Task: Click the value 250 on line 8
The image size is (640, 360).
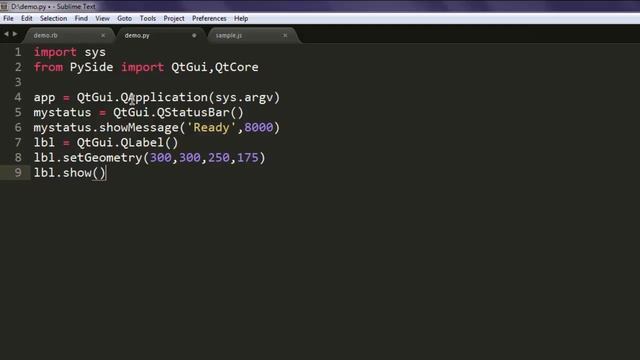Action: (219, 158)
